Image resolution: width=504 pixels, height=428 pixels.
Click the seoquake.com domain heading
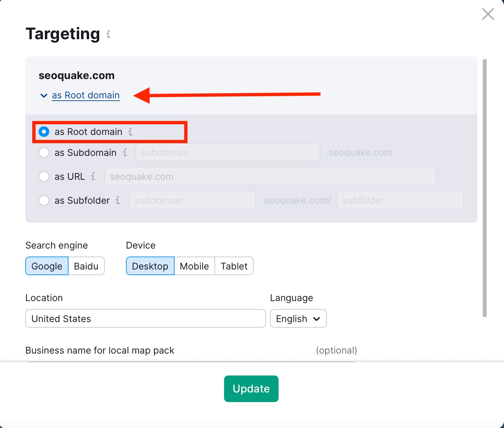pyautogui.click(x=76, y=75)
